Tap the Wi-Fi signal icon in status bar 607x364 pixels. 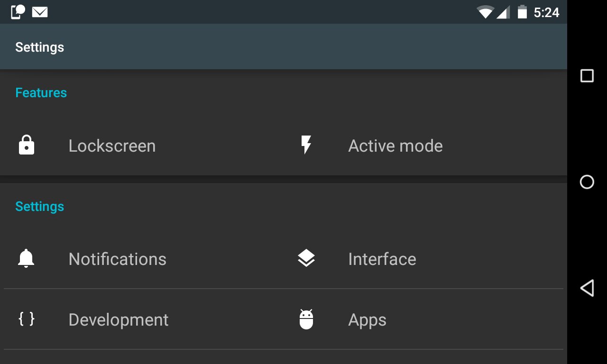coord(485,12)
